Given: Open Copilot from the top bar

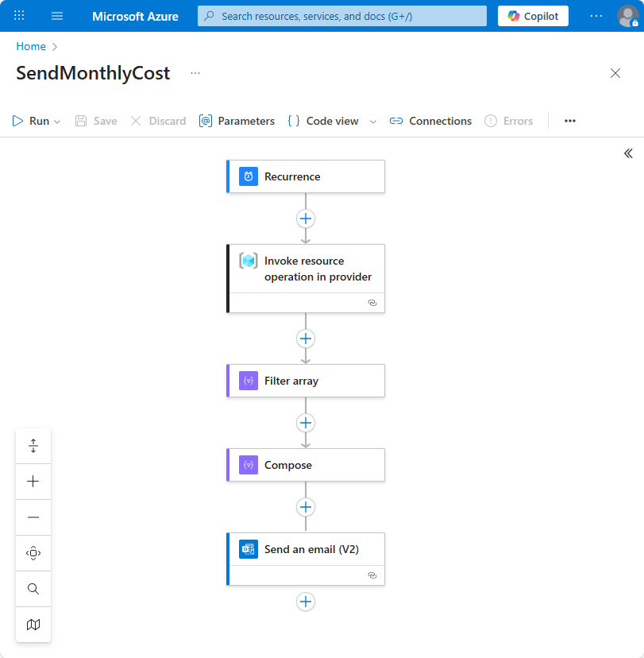Looking at the screenshot, I should pos(533,16).
